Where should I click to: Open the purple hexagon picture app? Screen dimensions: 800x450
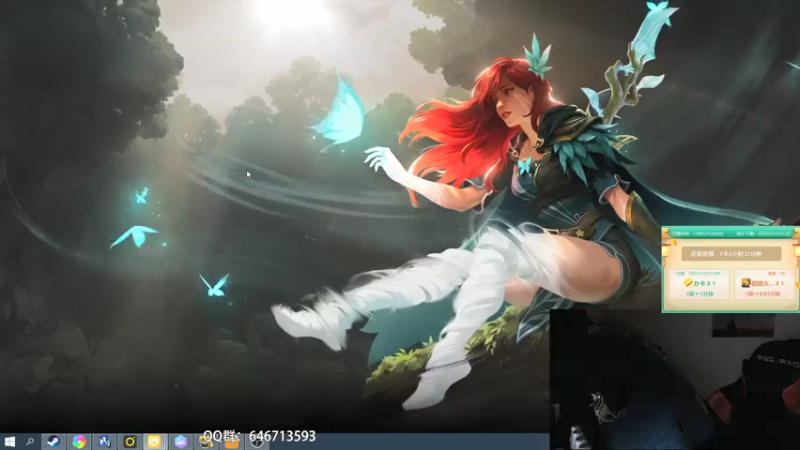pyautogui.click(x=180, y=442)
